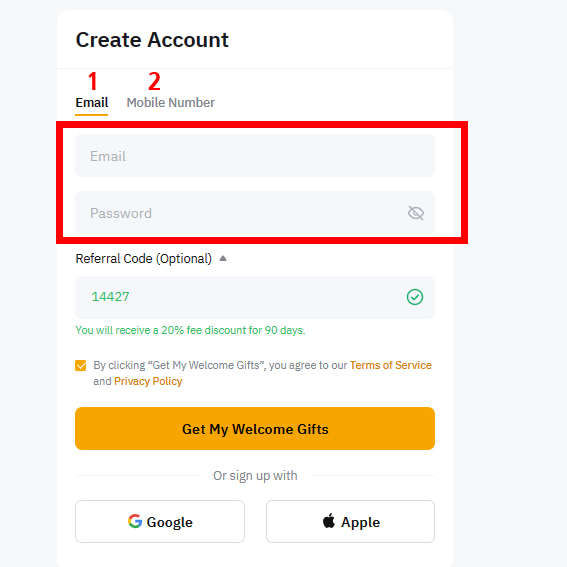Image resolution: width=567 pixels, height=567 pixels.
Task: Click the colorful Google G logo
Action: coord(135,521)
